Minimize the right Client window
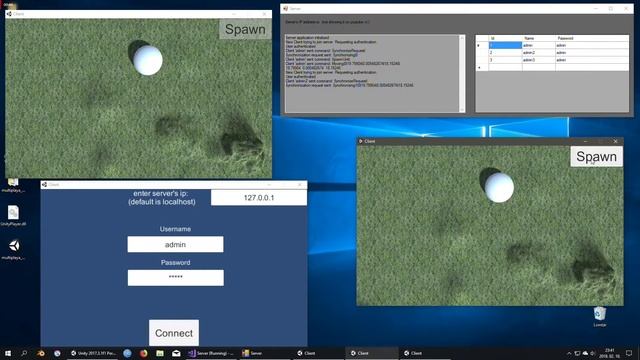 pos(585,141)
